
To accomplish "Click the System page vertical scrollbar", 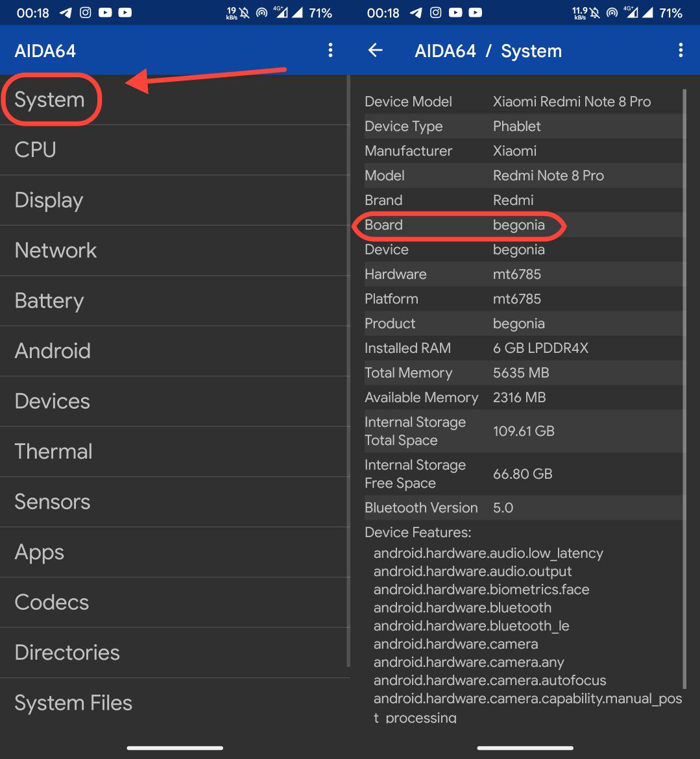I will point(684,389).
